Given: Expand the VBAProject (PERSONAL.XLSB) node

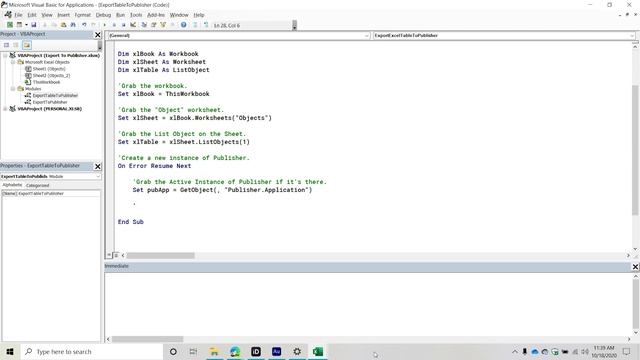Looking at the screenshot, I should pyautogui.click(x=5, y=109).
